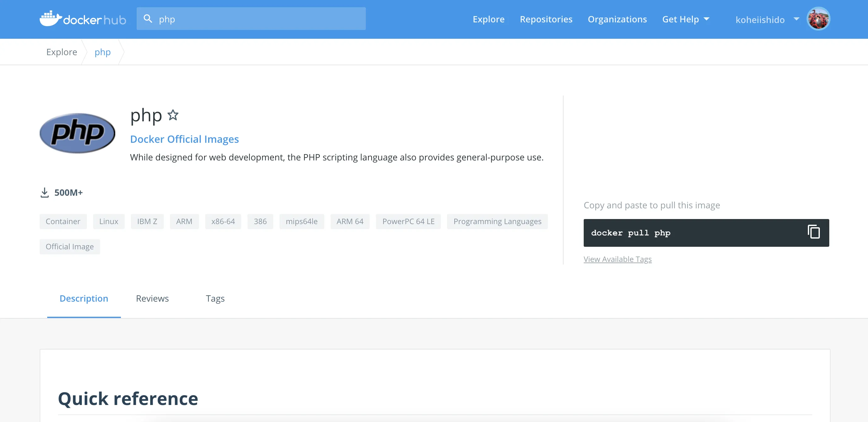Click the php logo image
The height and width of the screenshot is (422, 868).
point(77,133)
